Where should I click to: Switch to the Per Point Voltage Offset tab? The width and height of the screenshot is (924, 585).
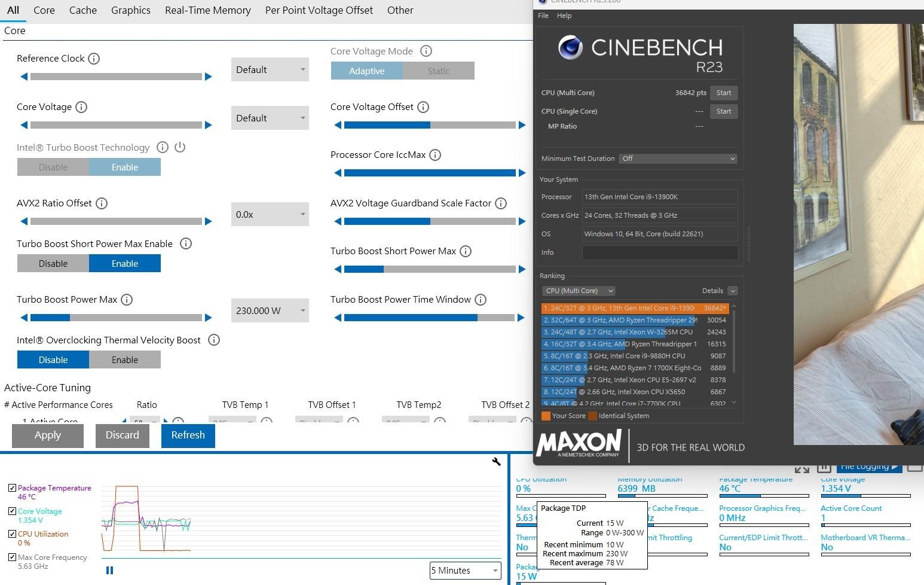coord(319,10)
